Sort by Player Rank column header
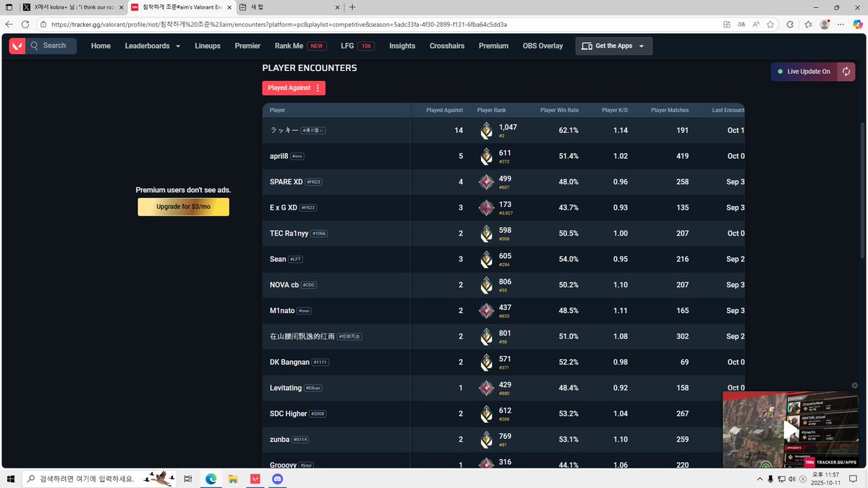The height and width of the screenshot is (488, 868). coord(492,111)
